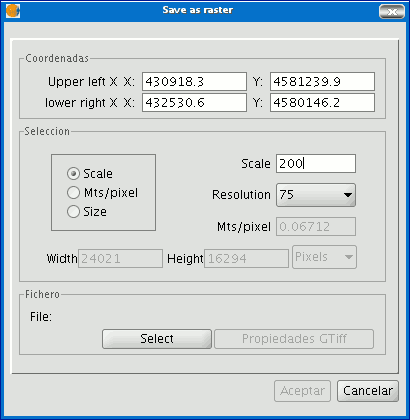
Task: Choose the Mts/pixel radio option
Action: coord(73,193)
